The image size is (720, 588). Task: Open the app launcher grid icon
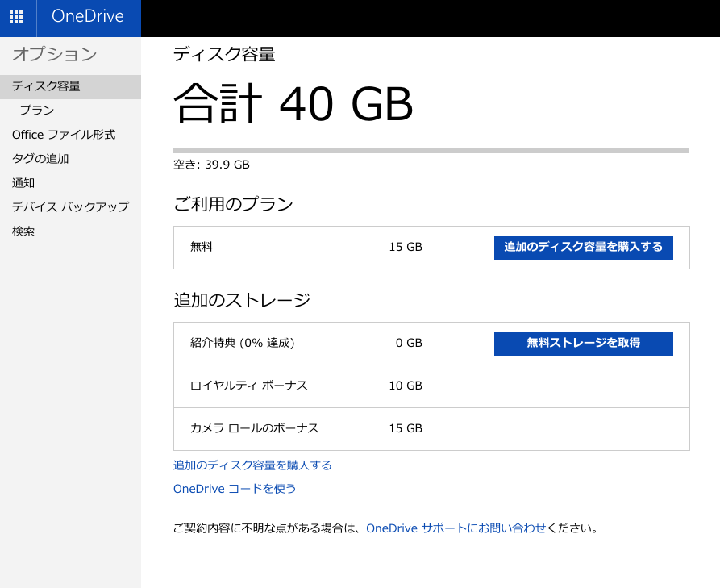(16, 17)
